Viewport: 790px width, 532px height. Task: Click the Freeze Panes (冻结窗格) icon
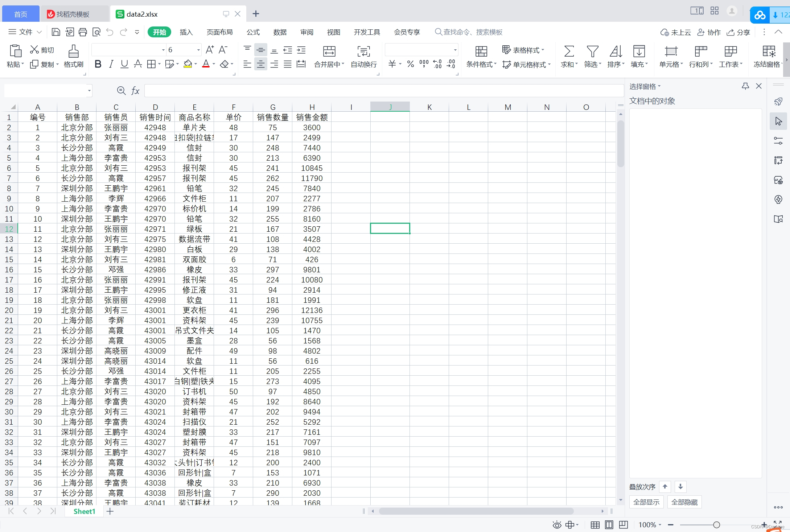(769, 51)
